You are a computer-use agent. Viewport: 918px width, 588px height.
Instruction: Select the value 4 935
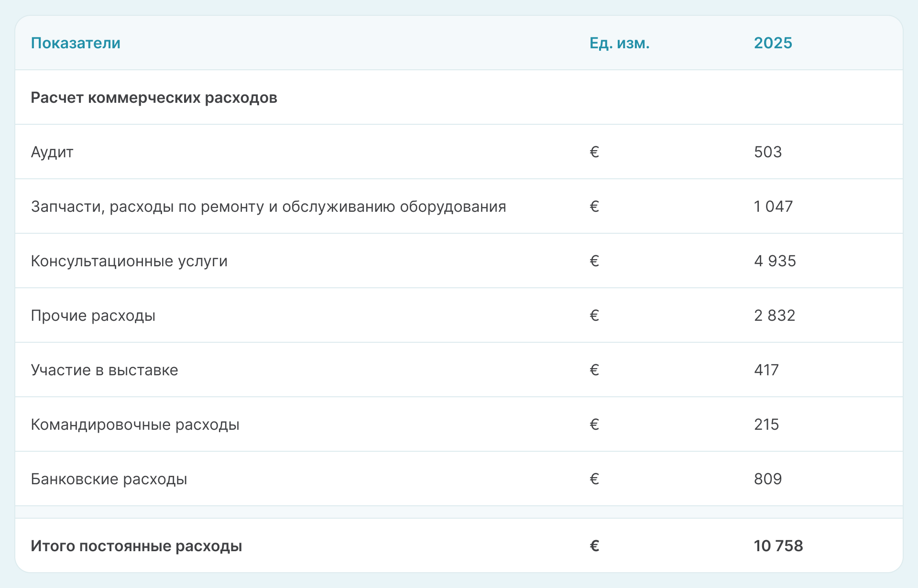coord(775,261)
